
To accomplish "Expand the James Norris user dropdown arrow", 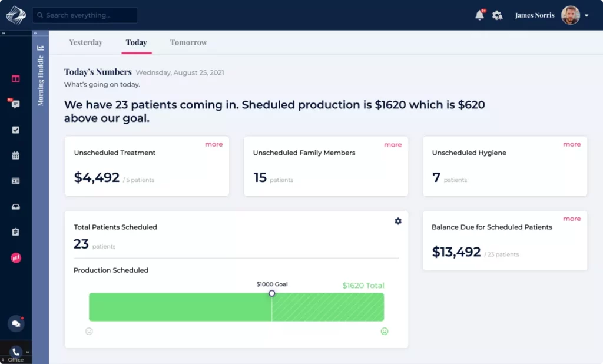I will pos(587,16).
